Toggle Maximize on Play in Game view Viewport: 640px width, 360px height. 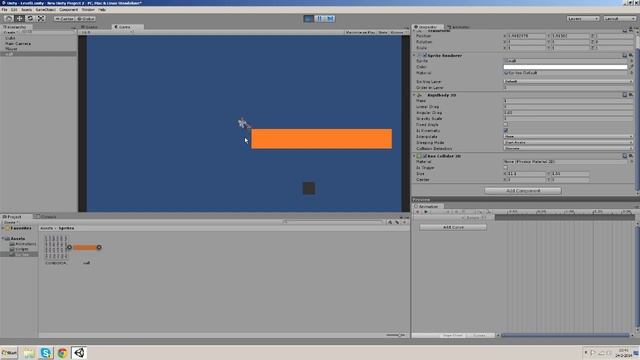pos(360,32)
